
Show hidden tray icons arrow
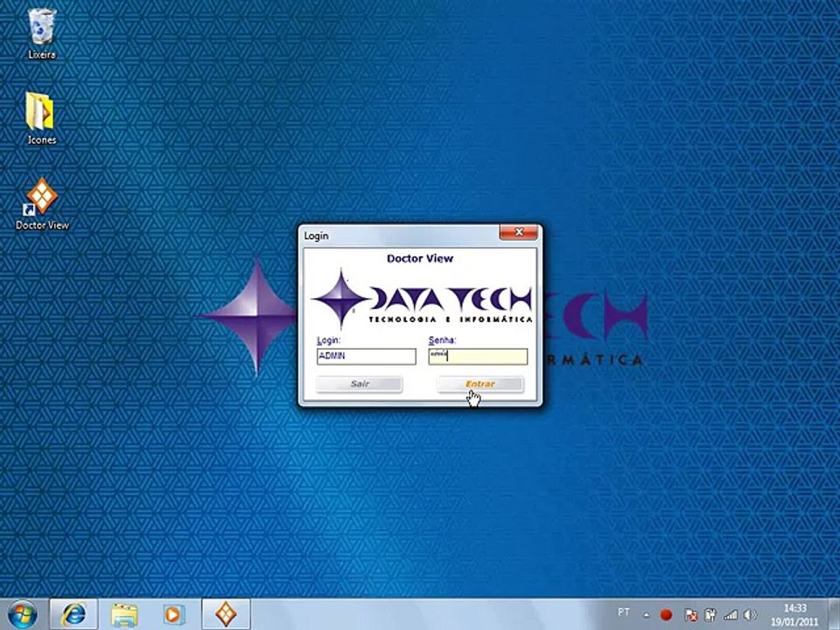point(647,614)
